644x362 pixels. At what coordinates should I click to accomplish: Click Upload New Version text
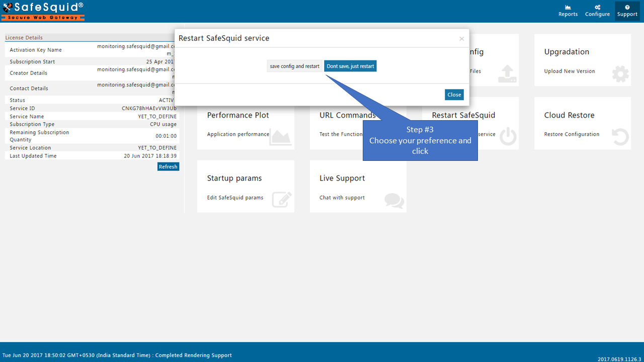570,71
